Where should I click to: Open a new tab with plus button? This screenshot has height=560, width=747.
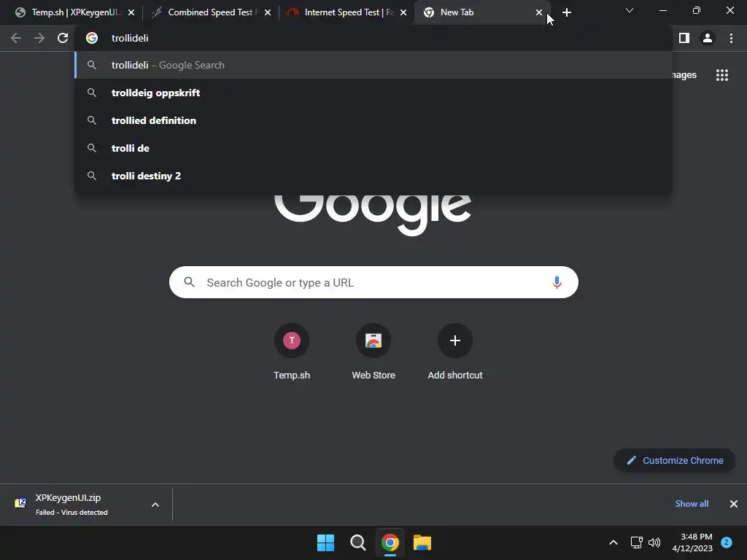pyautogui.click(x=566, y=13)
